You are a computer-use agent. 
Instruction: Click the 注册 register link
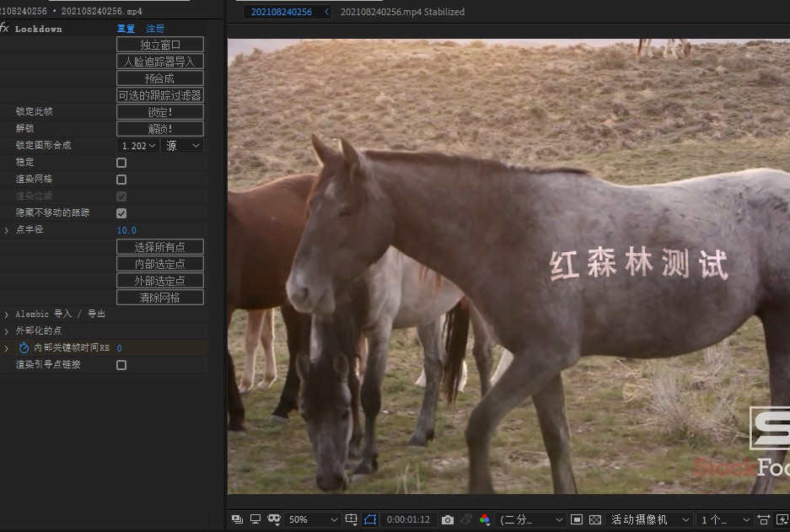click(155, 29)
